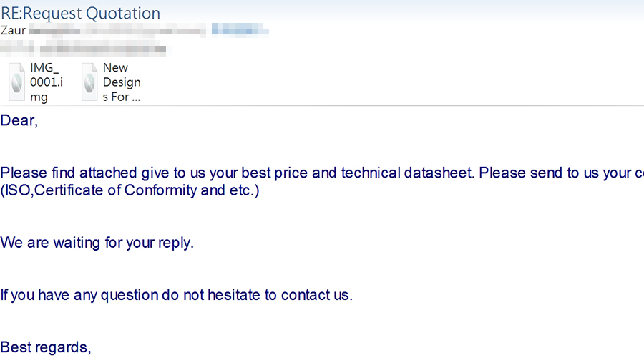This screenshot has width=644, height=363.
Task: Click the RE:Request Quotation subject line
Action: (80, 13)
